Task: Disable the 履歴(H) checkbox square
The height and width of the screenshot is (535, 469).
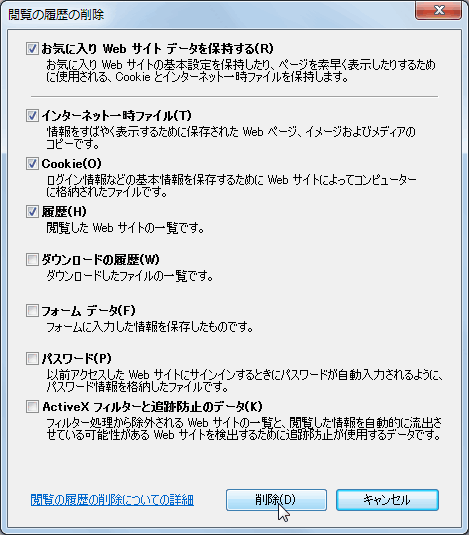Action: point(32,212)
